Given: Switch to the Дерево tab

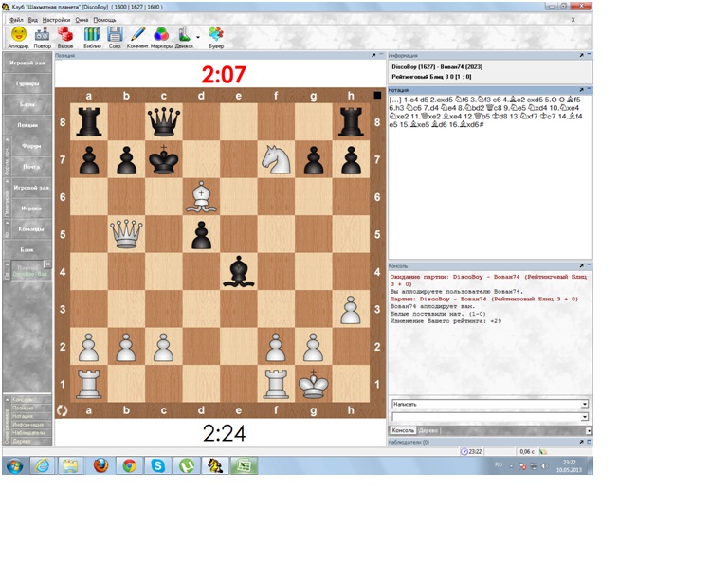Looking at the screenshot, I should coord(428,430).
